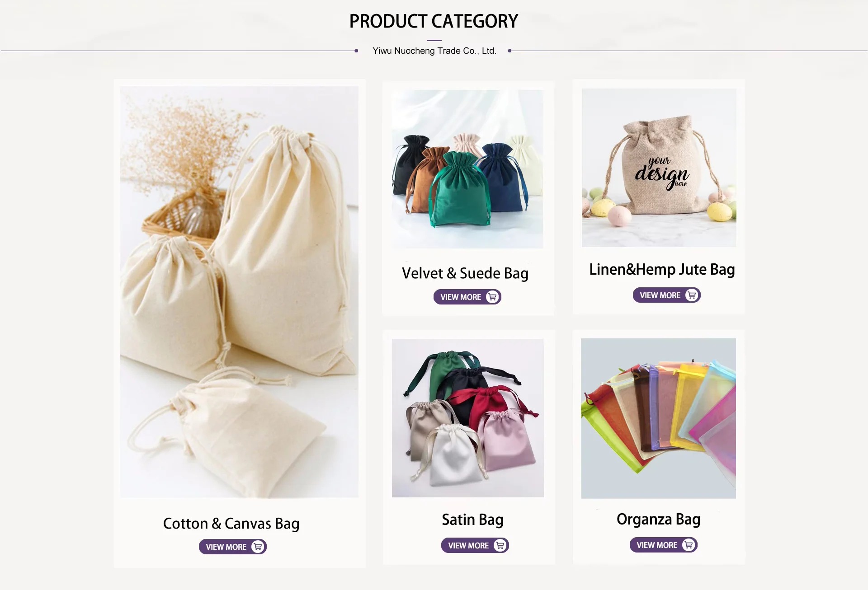Select the Linen&Hemp Jute Bag title
The image size is (868, 590).
point(662,269)
